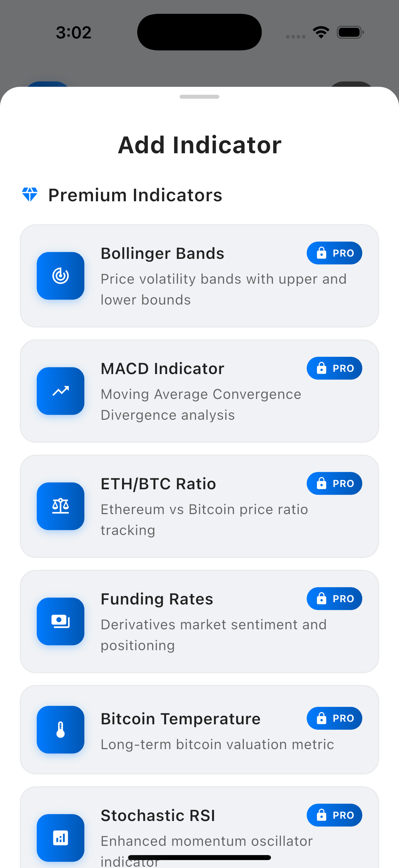399x868 pixels.
Task: Tap the PRO lock badge on Bitcoin Temperature
Action: pyautogui.click(x=334, y=718)
